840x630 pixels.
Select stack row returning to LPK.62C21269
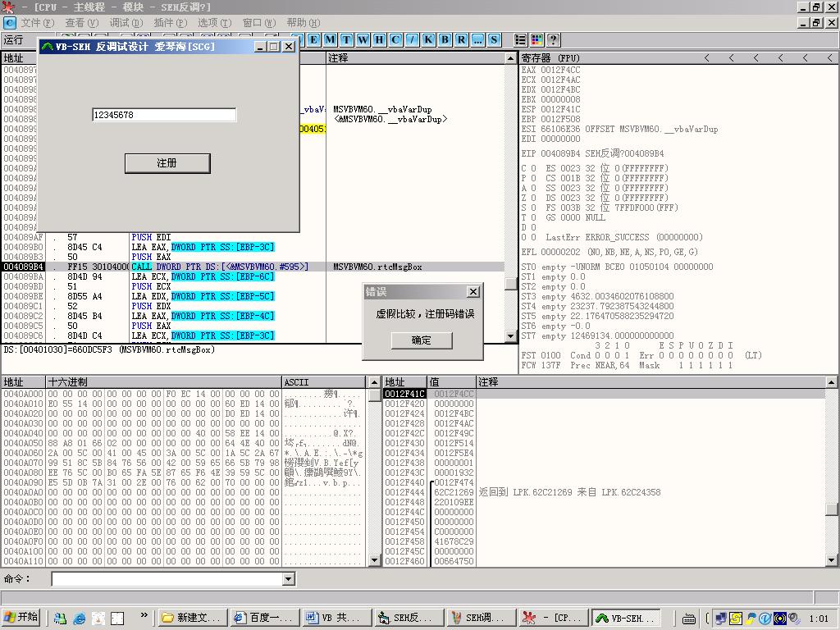click(604, 492)
